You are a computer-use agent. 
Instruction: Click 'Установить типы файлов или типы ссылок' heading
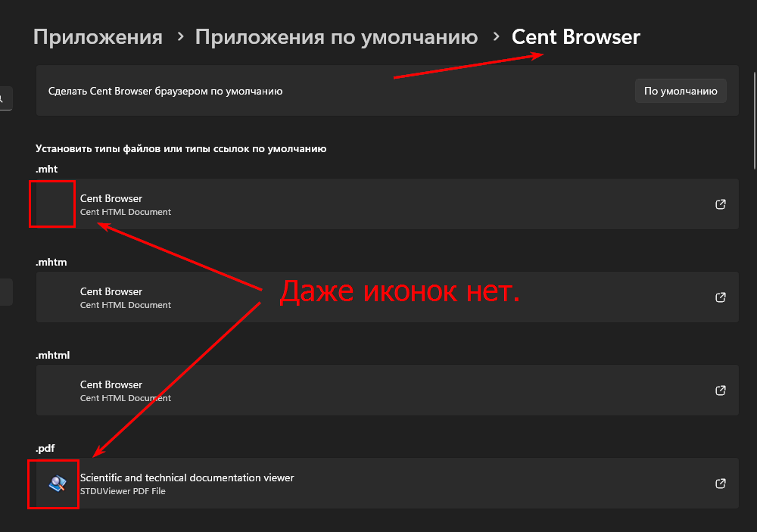point(181,148)
